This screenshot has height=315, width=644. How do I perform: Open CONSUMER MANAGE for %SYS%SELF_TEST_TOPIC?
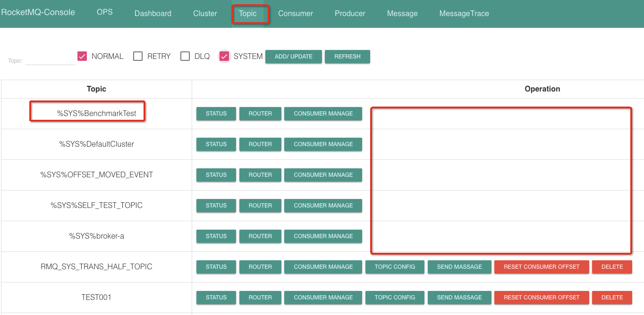pyautogui.click(x=323, y=206)
